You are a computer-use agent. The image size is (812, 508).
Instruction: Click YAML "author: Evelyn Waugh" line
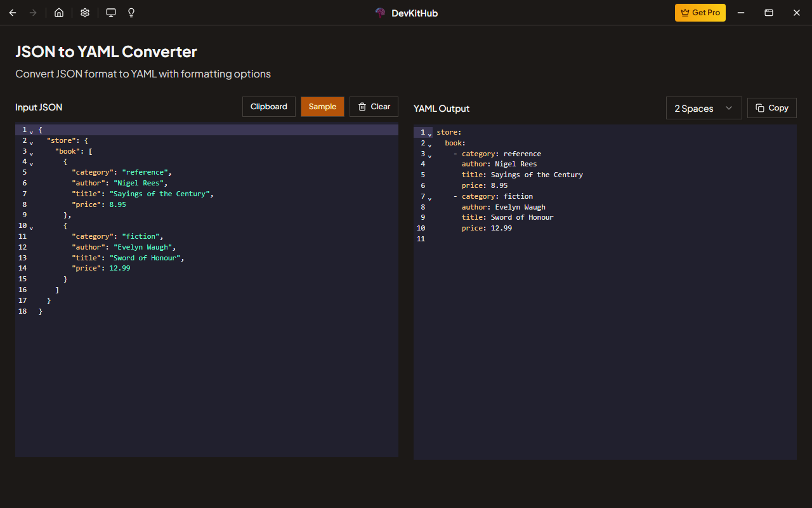pos(504,207)
